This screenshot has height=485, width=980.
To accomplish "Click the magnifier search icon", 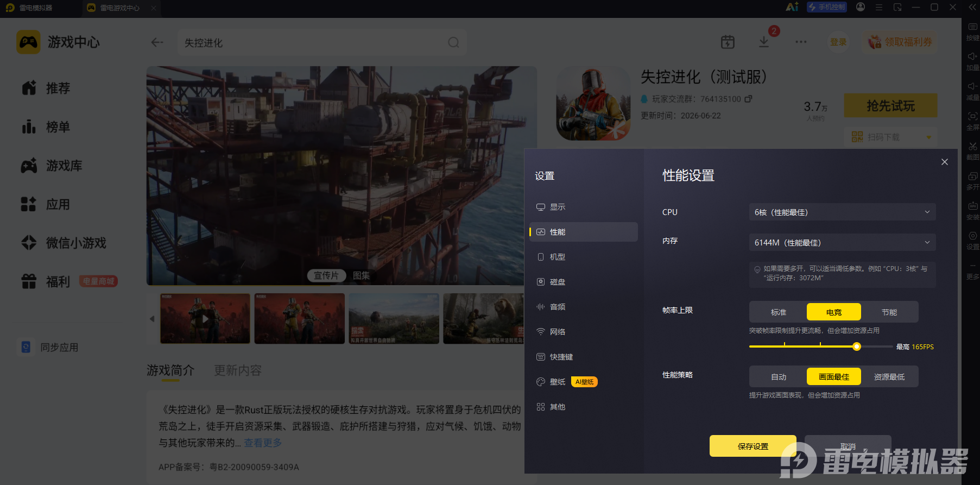I will pyautogui.click(x=453, y=42).
